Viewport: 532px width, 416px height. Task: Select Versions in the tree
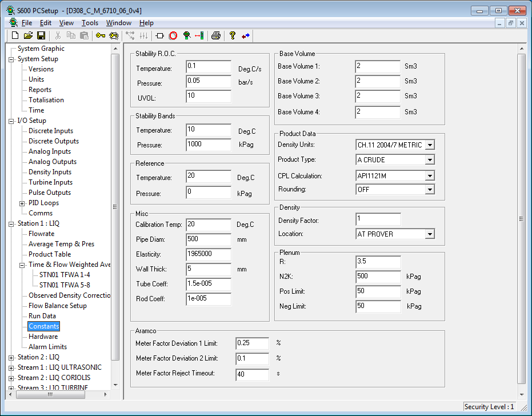point(41,69)
